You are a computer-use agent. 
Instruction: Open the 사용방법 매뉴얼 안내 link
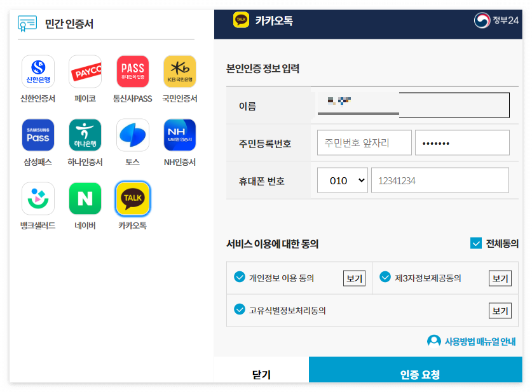(x=480, y=341)
